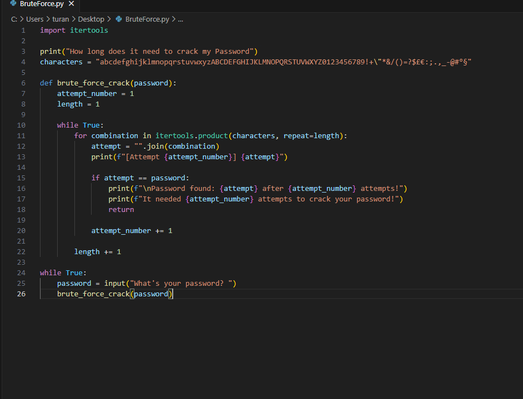The image size is (523, 399).
Task: Open the turan breadcrumb folder
Action: 60,19
